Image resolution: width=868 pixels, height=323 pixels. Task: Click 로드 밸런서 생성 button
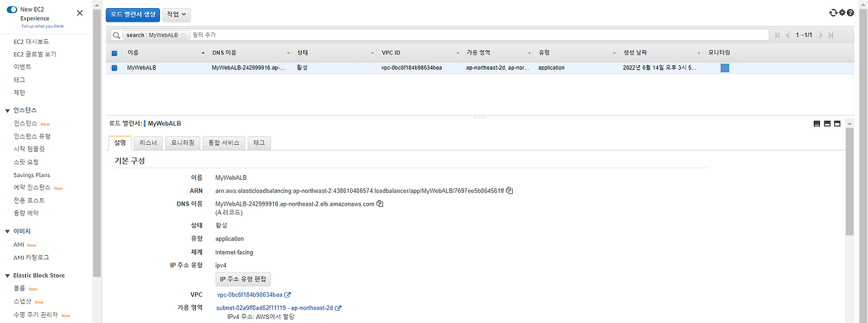[x=133, y=14]
